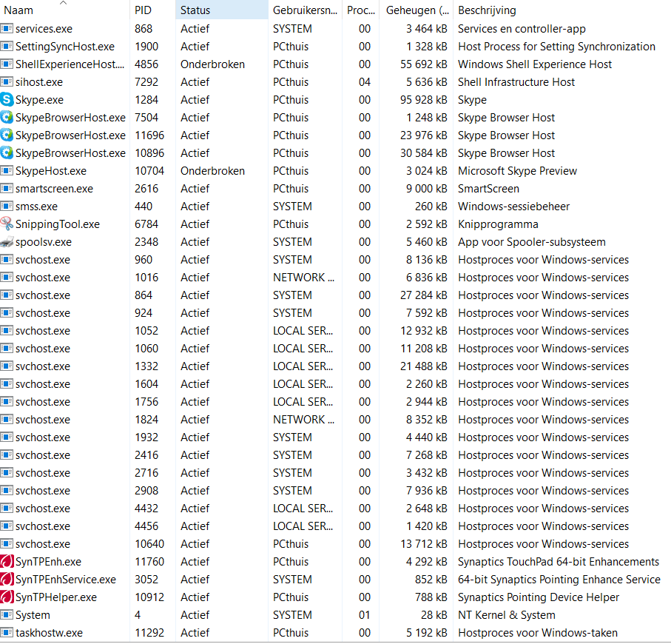Click the spoolsv.exe printer icon
671x644 pixels.
pyautogui.click(x=7, y=242)
